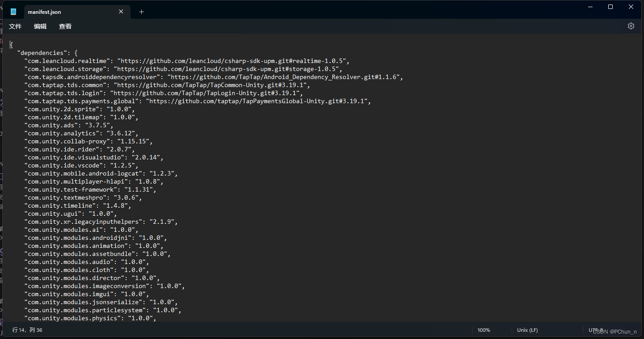Select the manifest.json tab

coord(76,12)
